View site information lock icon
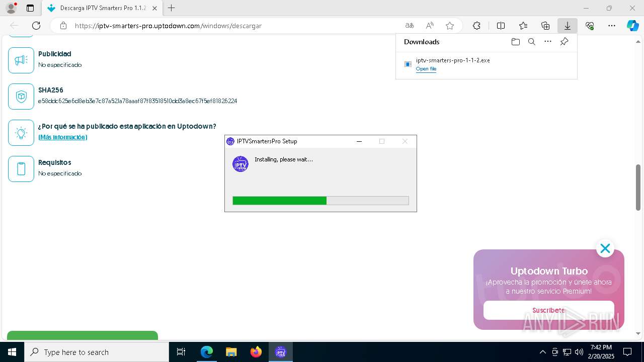Image resolution: width=644 pixels, height=362 pixels. tap(63, 26)
